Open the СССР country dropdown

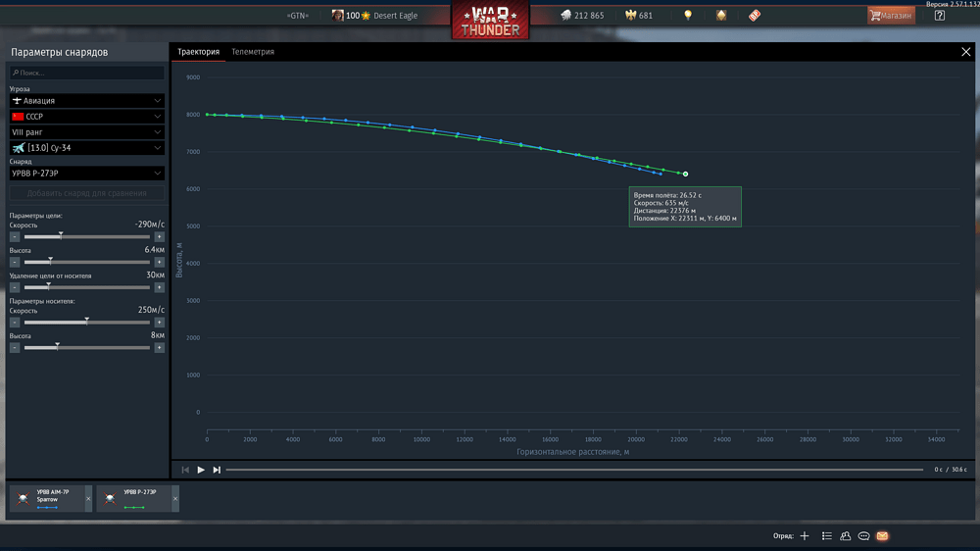click(x=87, y=117)
